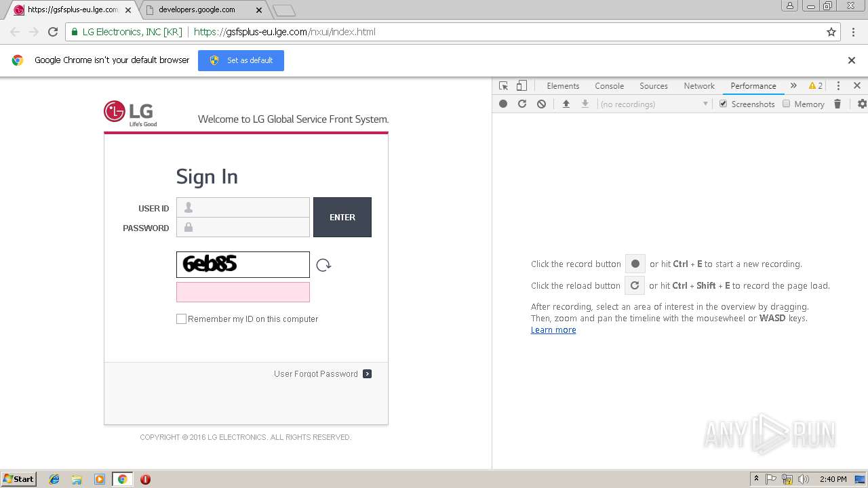Close the developers.google.com tab

coord(259,10)
